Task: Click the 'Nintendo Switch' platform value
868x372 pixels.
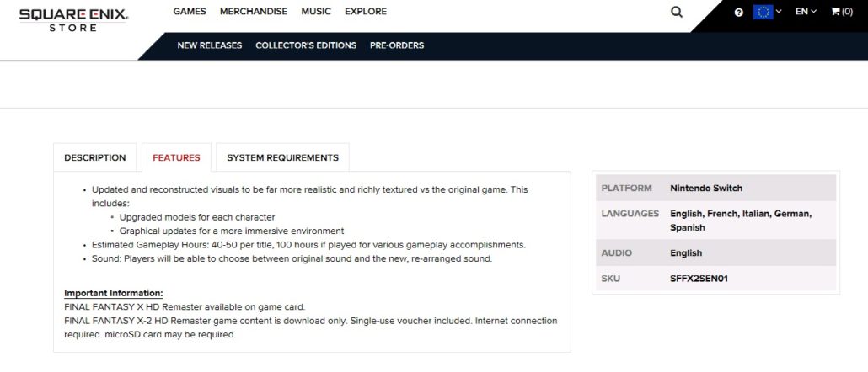Action: [x=706, y=188]
